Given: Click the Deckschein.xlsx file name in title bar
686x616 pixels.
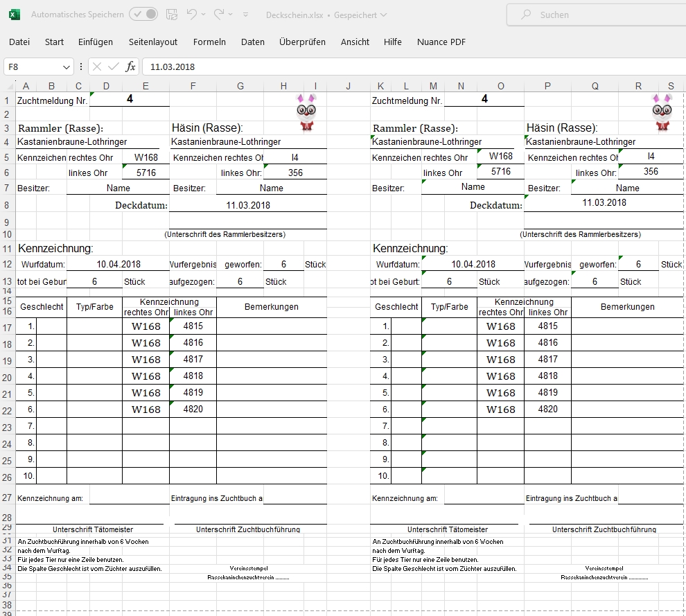Looking at the screenshot, I should coord(294,15).
